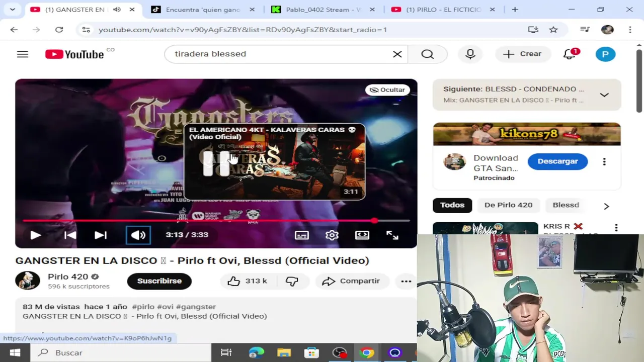
Task: Open the #ovi hashtag link
Action: pyautogui.click(x=165, y=307)
